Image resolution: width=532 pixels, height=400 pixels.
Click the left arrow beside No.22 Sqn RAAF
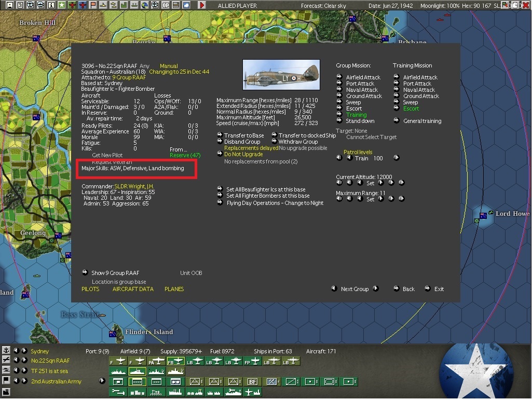(16, 360)
